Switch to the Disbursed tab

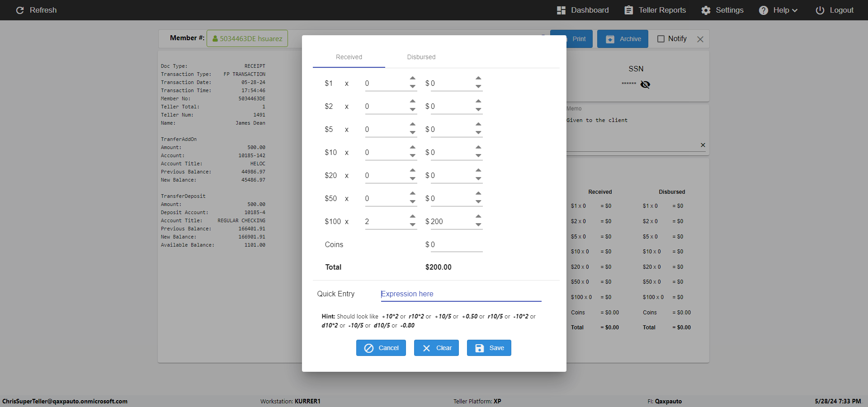point(421,57)
